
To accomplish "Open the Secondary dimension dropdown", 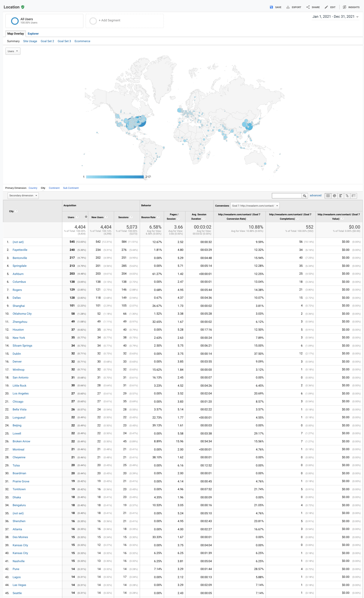I will [23, 196].
